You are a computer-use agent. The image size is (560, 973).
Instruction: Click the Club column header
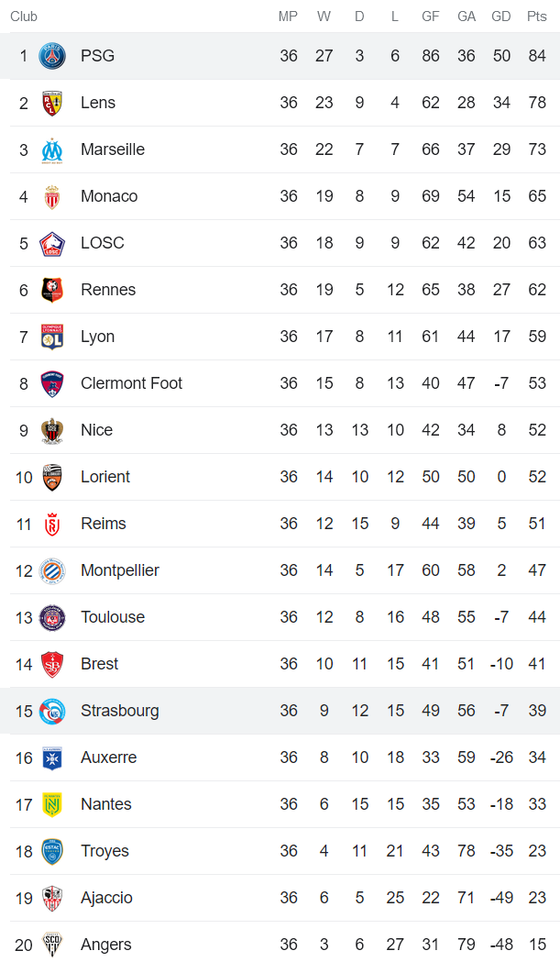[24, 17]
